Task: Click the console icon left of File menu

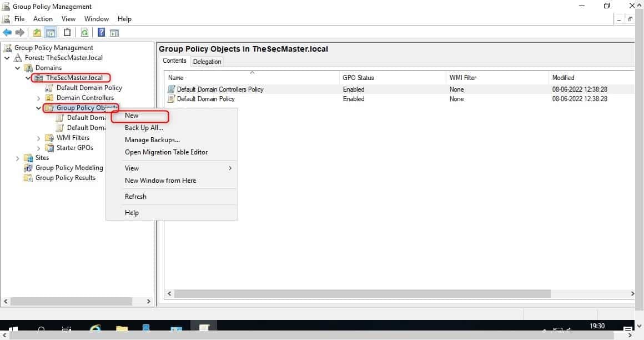Action: coord(6,19)
